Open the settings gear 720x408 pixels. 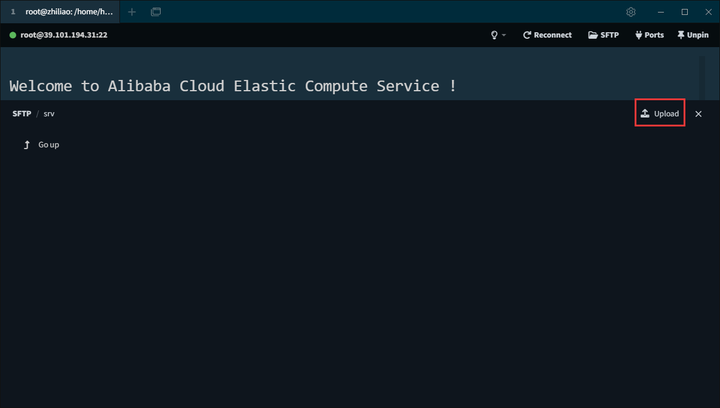point(631,12)
